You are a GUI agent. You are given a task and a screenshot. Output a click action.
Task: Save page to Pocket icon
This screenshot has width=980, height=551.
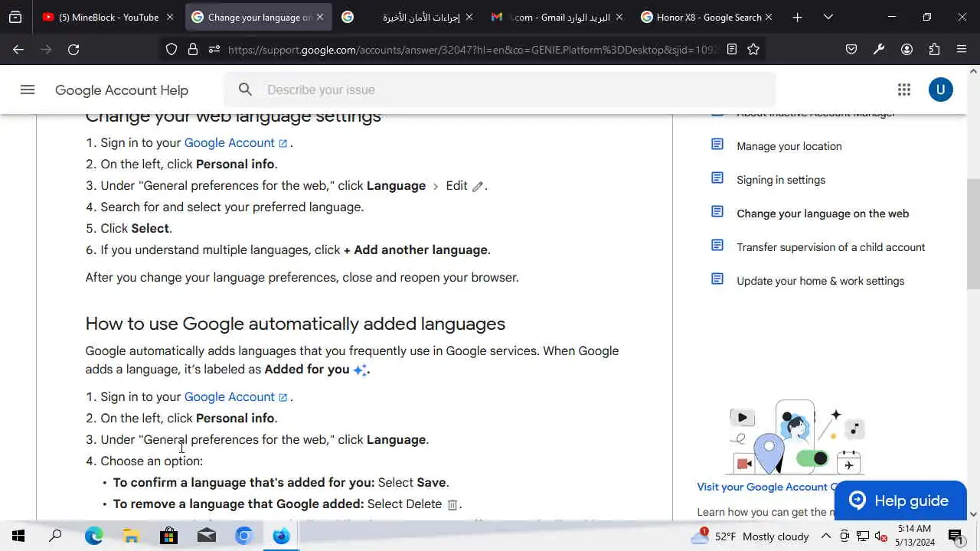tap(851, 49)
